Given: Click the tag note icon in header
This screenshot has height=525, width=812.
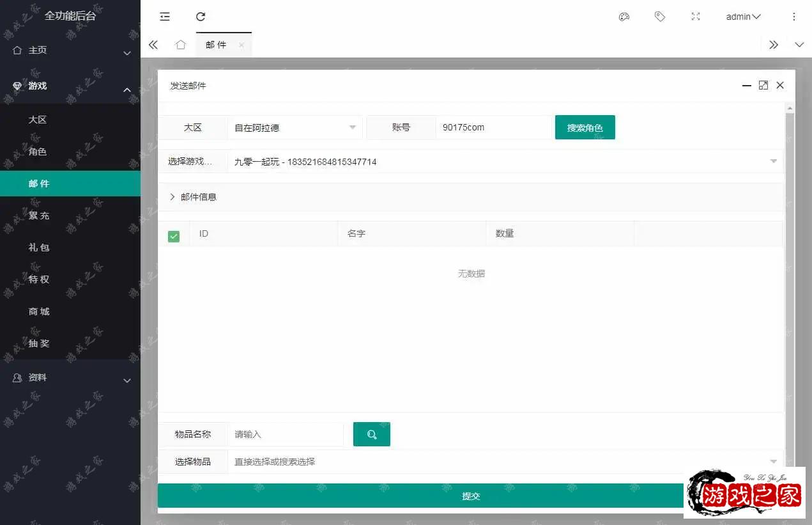Looking at the screenshot, I should tap(660, 17).
